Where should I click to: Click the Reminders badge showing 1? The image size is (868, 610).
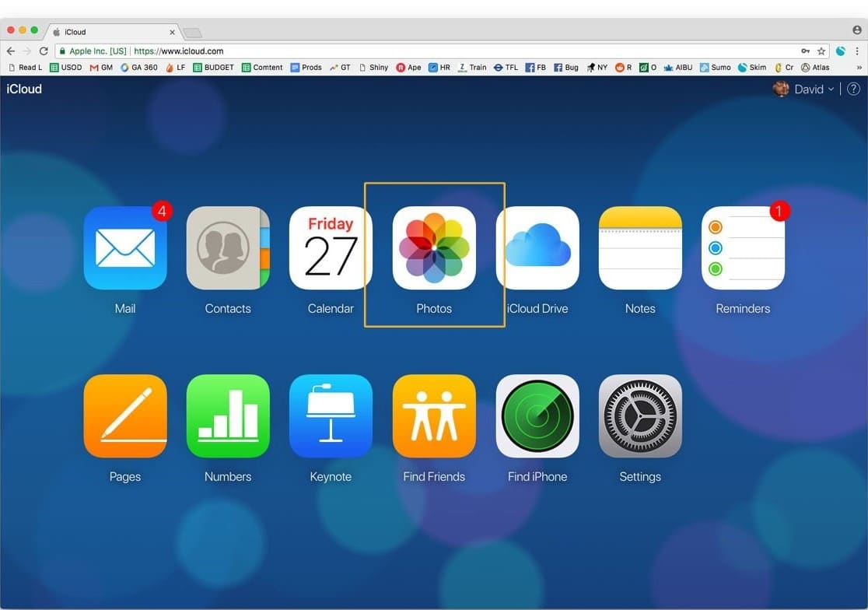pos(779,211)
